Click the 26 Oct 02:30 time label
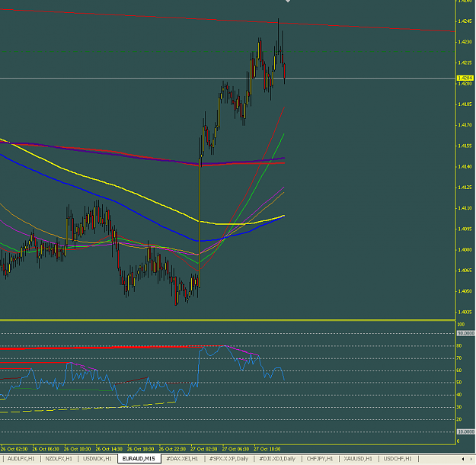476x465 pixels. [x=14, y=449]
